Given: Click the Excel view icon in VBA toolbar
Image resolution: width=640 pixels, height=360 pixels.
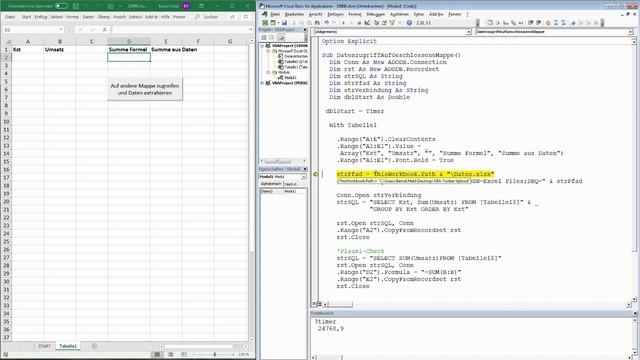Looking at the screenshot, I should 265,23.
